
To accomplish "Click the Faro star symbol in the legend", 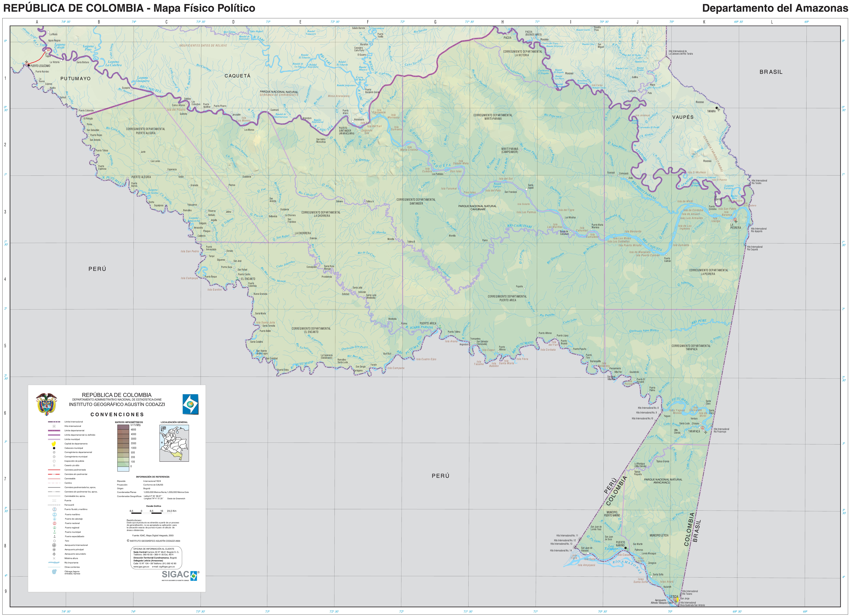I will point(54,541).
